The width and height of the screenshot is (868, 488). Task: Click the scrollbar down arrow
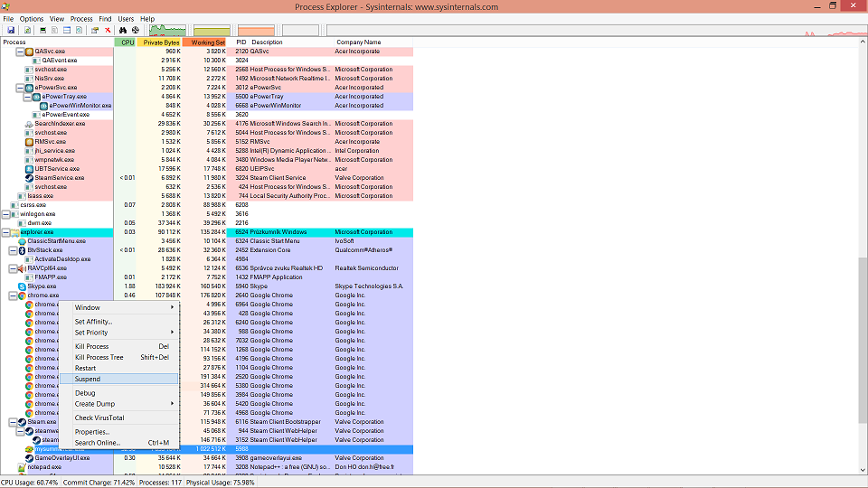863,470
